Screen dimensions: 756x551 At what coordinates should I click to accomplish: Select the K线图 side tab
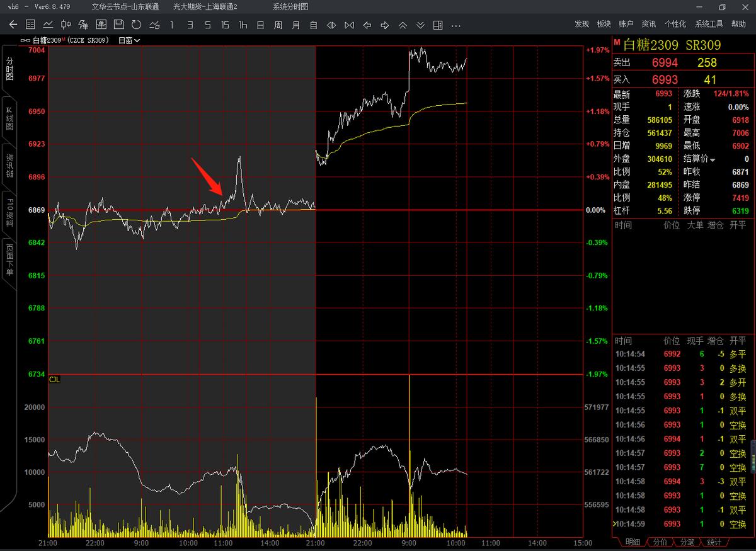(9, 118)
